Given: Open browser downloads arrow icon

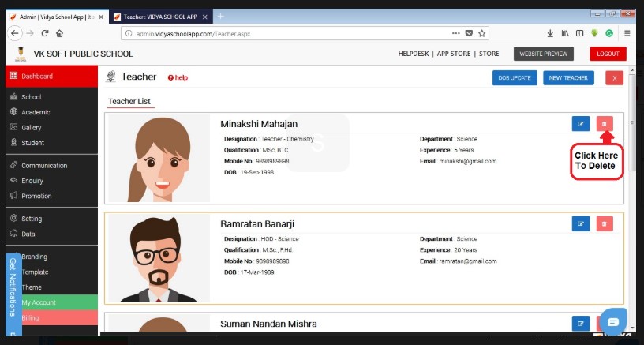Looking at the screenshot, I should point(550,34).
